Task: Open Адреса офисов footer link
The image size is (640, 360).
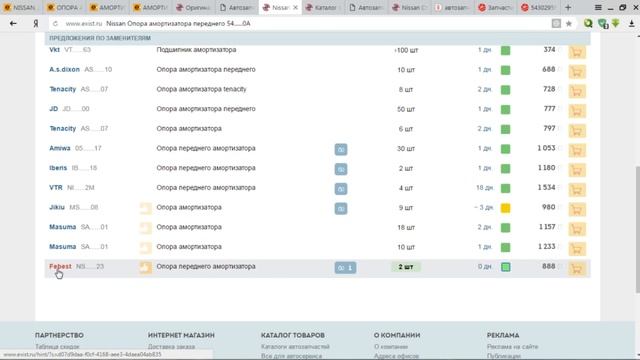Action: tap(396, 356)
